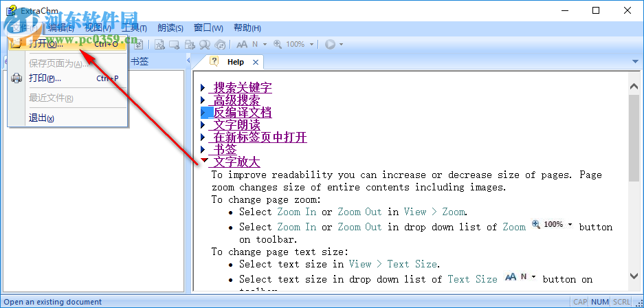Image resolution: width=644 pixels, height=308 pixels.
Task: Open the play button dropdown arrow
Action: tap(340, 45)
